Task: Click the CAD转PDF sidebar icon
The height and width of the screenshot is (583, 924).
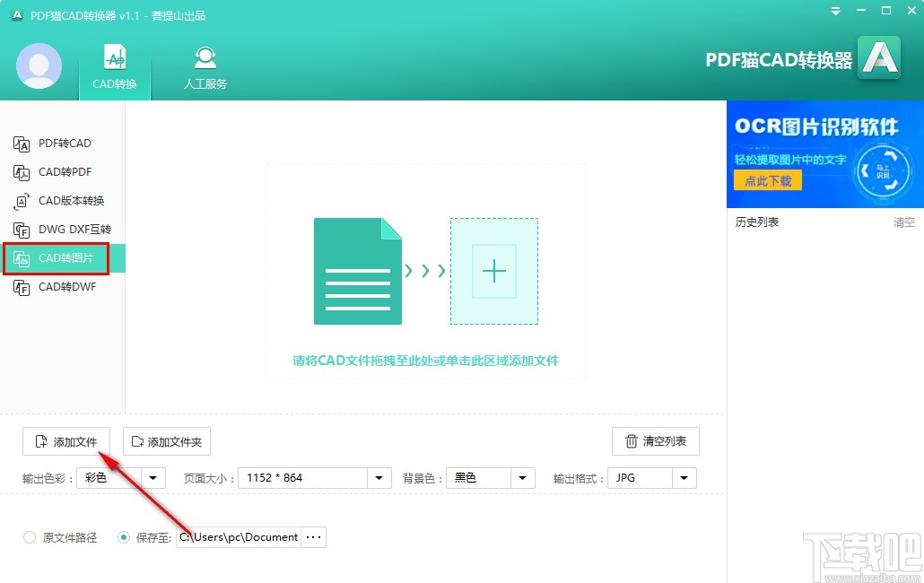Action: tap(22, 172)
